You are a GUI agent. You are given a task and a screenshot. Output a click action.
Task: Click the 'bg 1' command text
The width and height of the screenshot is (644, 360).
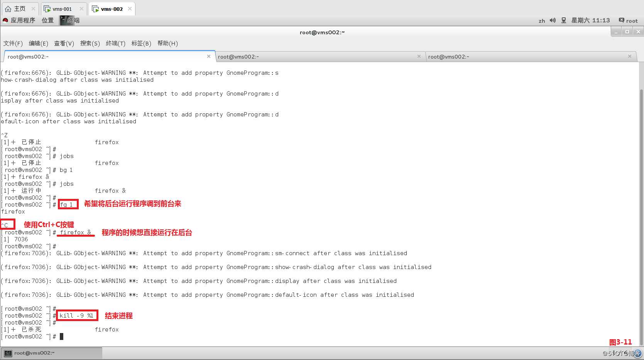tap(66, 170)
